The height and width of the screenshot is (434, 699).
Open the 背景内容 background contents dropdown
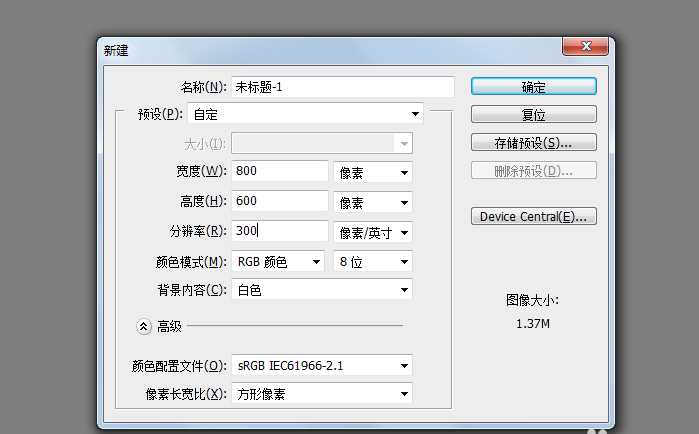321,290
